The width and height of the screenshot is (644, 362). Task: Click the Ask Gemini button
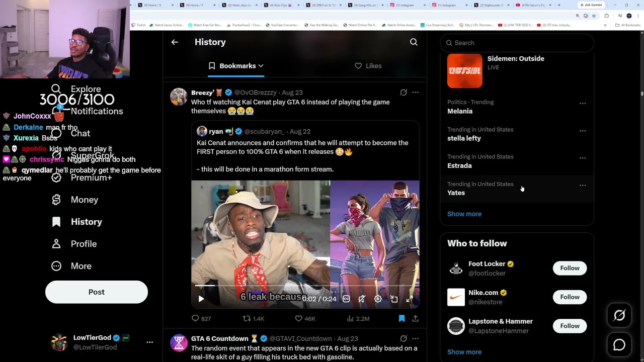(x=591, y=5)
